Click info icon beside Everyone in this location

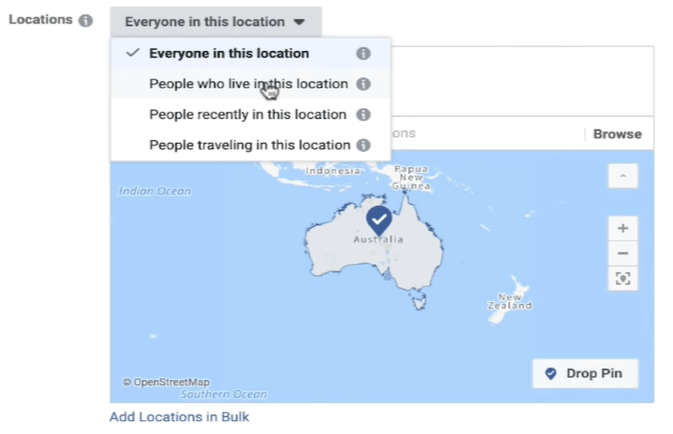(363, 54)
